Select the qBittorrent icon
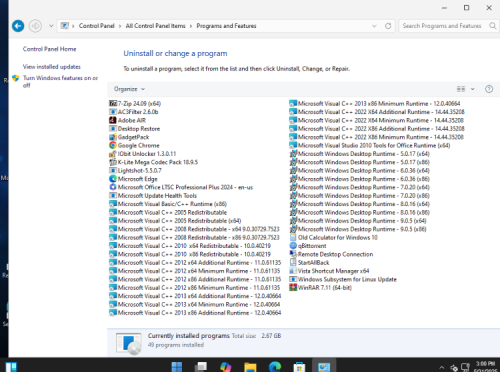Viewport: 500px width, 372px height. point(293,246)
